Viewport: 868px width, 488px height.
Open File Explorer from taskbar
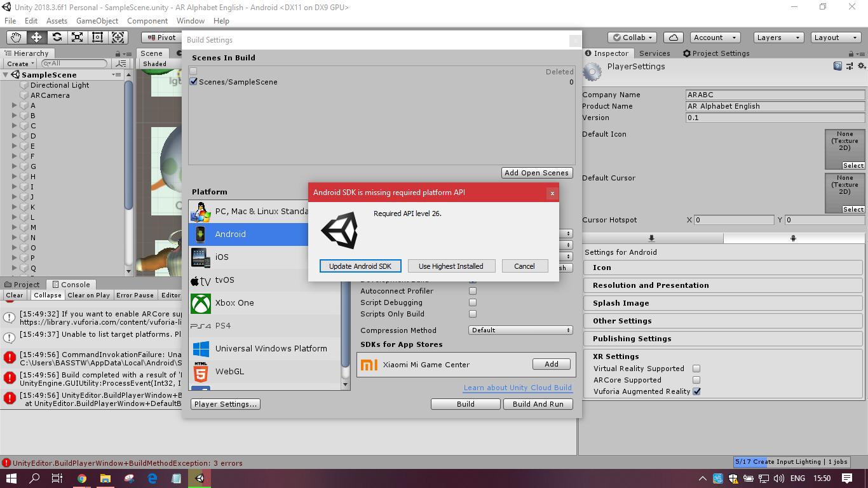(x=105, y=478)
